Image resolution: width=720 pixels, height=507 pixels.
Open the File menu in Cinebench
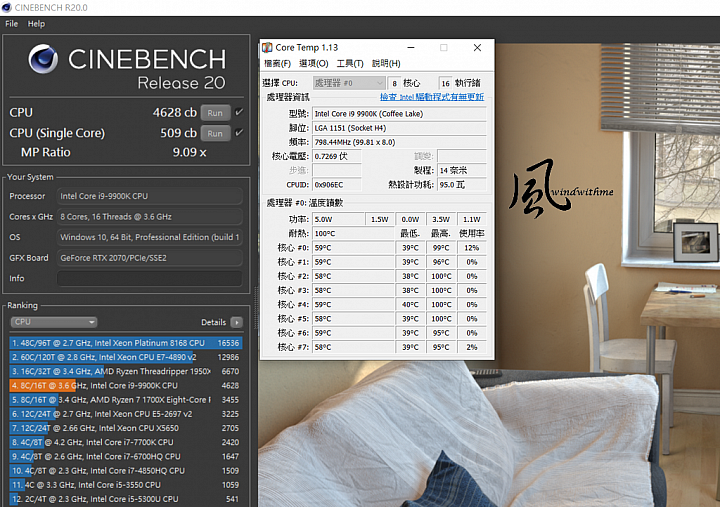click(11, 24)
